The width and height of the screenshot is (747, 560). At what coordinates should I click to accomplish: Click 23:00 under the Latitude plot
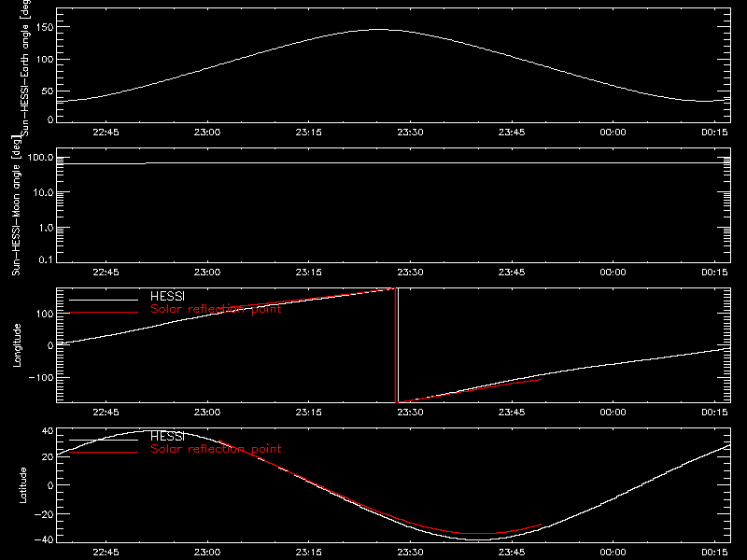click(x=207, y=552)
